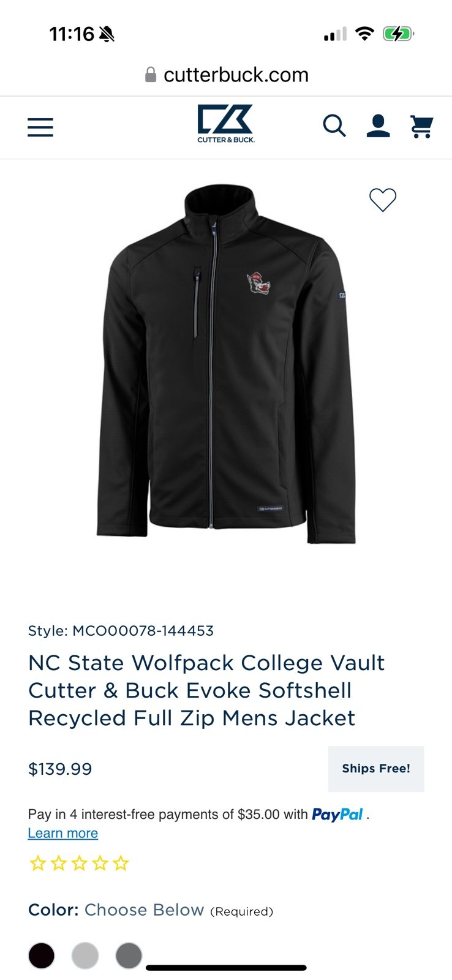
Task: Click the PayPal logo
Action: click(337, 815)
